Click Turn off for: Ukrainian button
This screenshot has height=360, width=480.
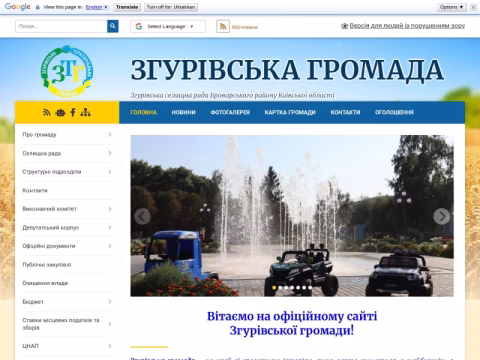171,7
